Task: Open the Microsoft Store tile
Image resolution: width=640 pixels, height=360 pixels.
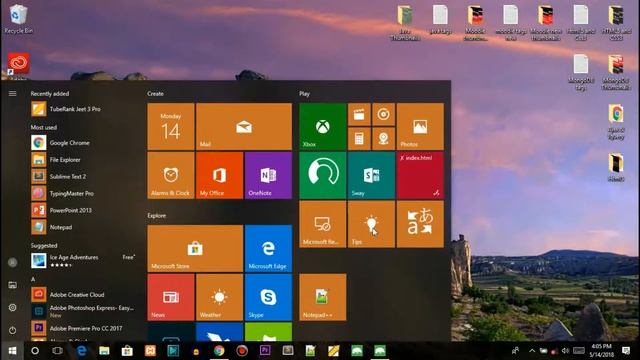Action: click(x=195, y=249)
